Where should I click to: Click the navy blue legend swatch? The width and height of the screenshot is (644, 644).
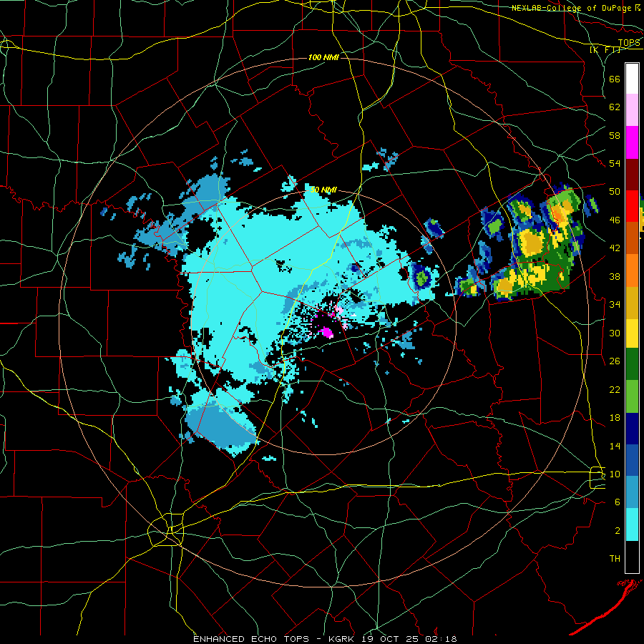click(632, 429)
